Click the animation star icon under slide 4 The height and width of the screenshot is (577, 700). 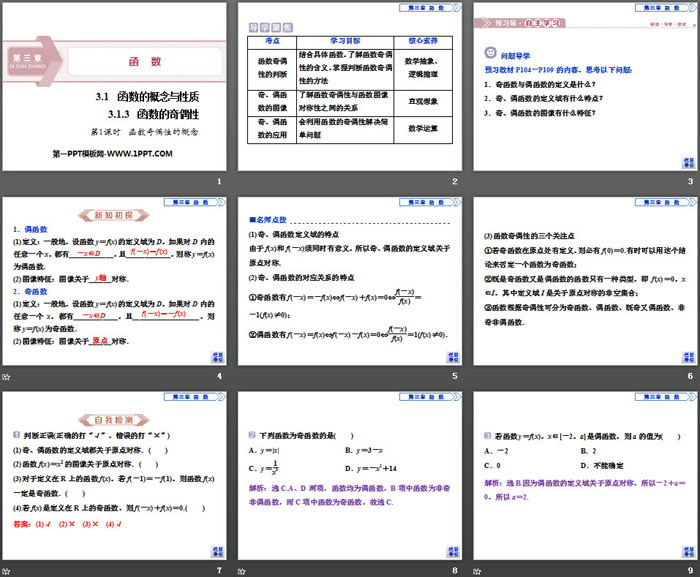8,376
